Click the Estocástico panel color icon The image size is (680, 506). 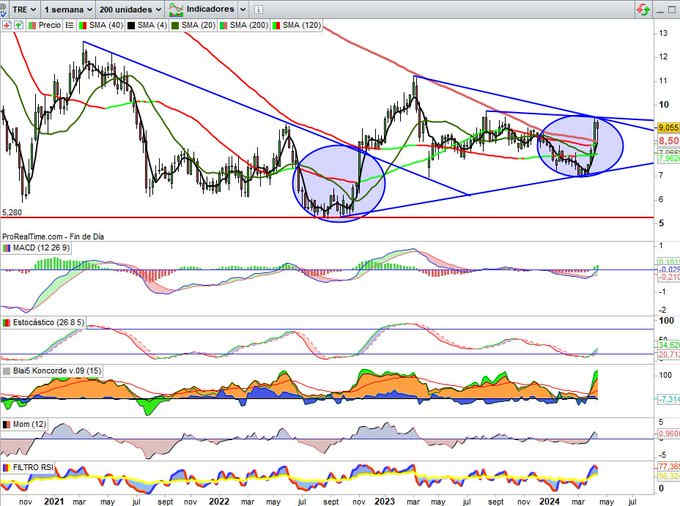(7, 323)
